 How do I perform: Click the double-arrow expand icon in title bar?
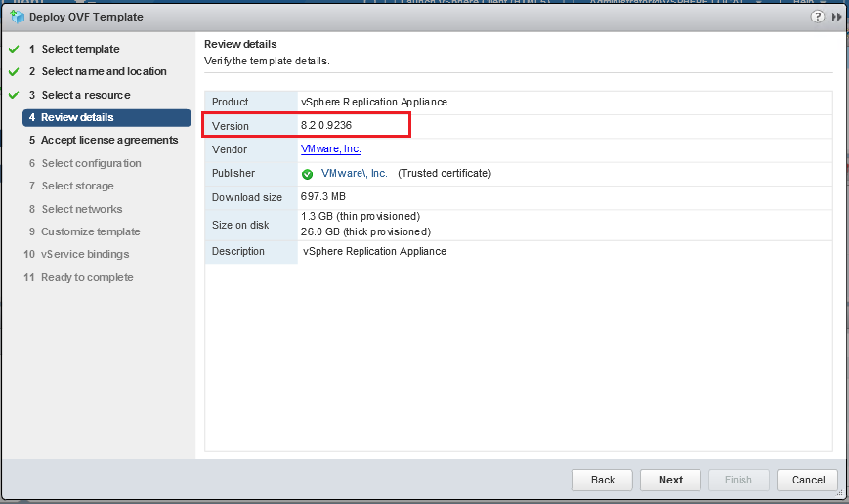836,17
